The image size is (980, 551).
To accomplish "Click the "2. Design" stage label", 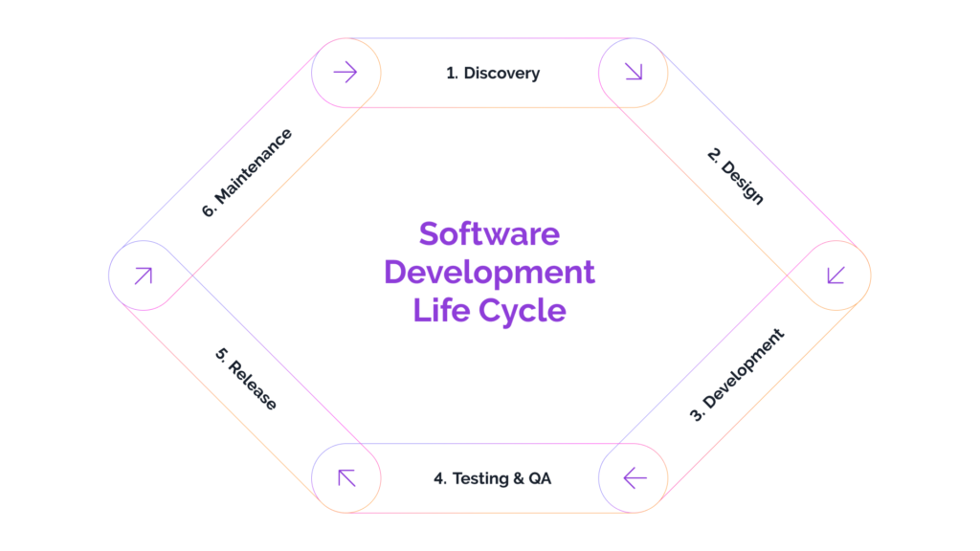I will tap(736, 176).
